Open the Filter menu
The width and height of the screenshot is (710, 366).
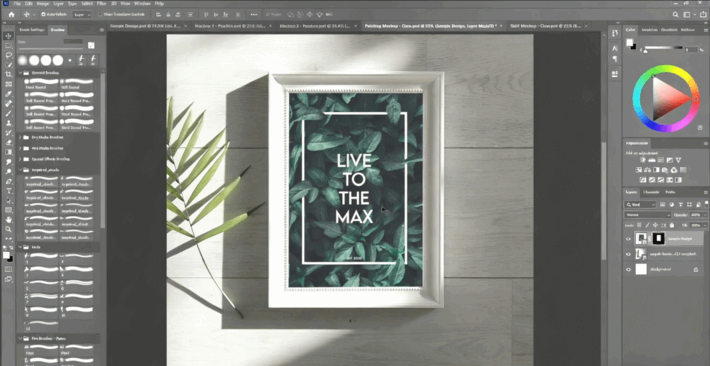101,4
